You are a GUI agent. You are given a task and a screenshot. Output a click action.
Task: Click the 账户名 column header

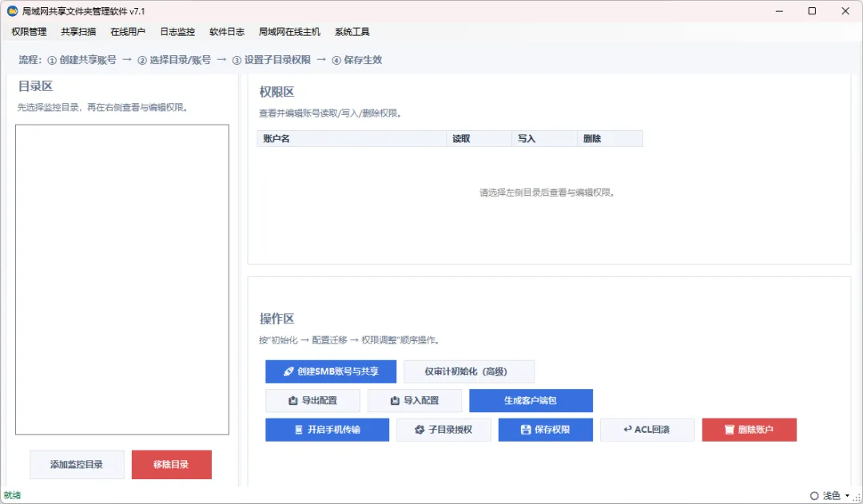351,139
